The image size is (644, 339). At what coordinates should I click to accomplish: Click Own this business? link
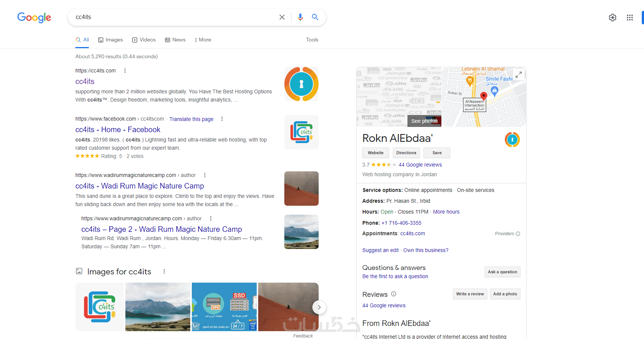426,250
